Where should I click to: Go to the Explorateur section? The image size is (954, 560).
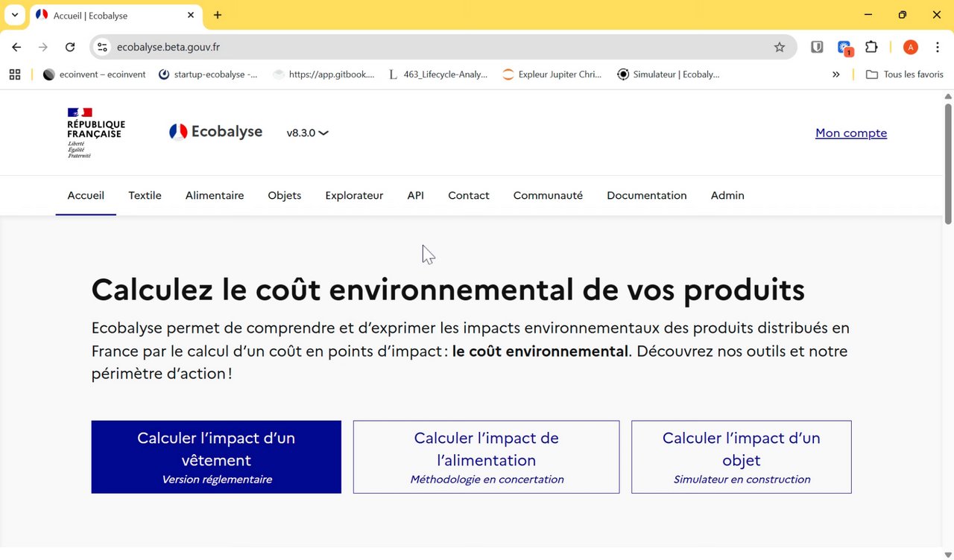point(354,195)
